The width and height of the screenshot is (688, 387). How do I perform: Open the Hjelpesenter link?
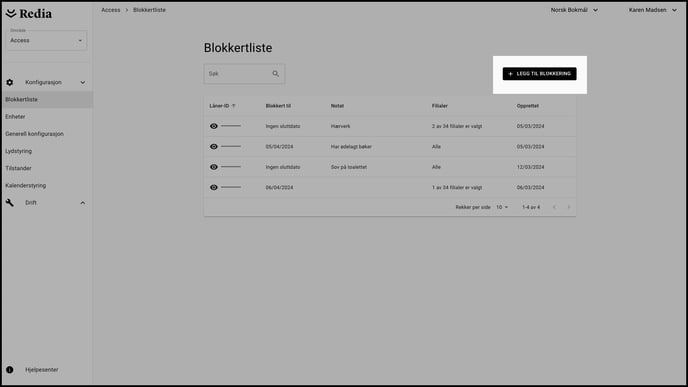(x=42, y=370)
